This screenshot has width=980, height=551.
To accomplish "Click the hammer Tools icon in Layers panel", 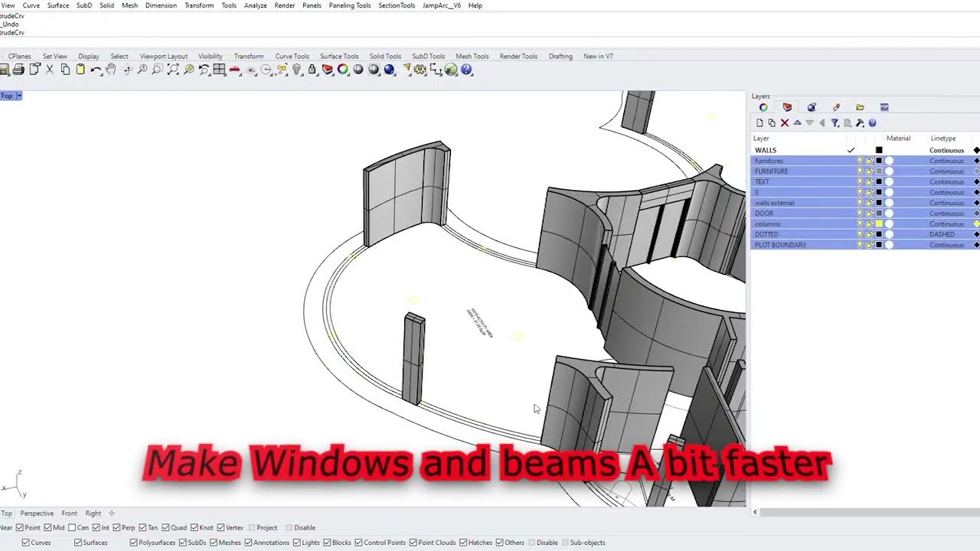I will point(860,122).
